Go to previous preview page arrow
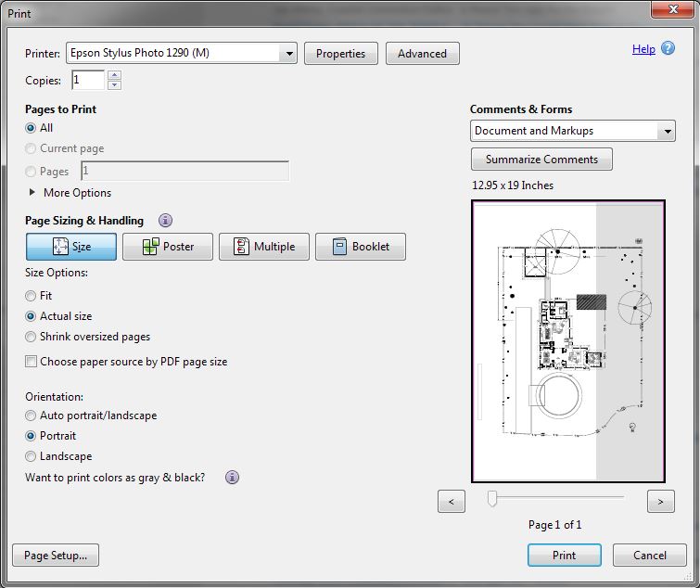 [451, 502]
